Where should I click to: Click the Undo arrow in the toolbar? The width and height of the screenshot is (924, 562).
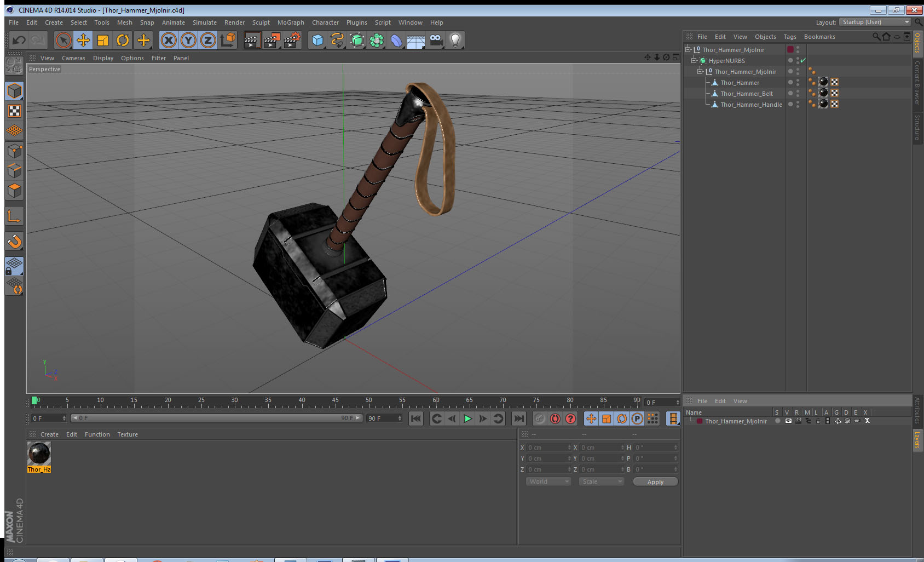19,40
